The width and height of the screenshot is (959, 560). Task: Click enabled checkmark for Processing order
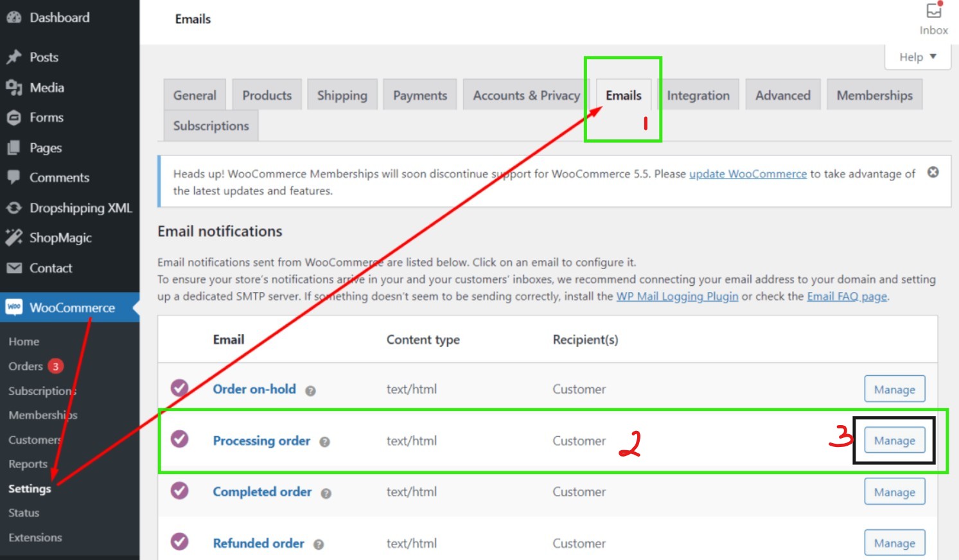pos(179,439)
